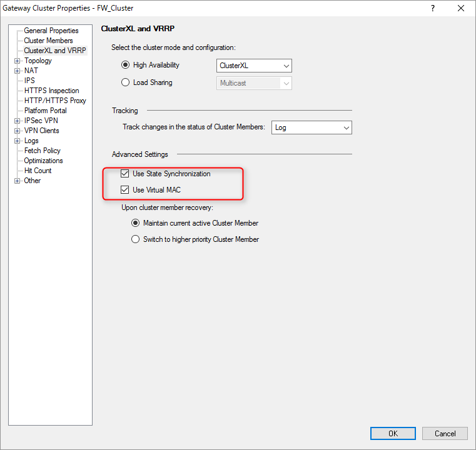This screenshot has width=476, height=450.
Task: Click the Cancel button
Action: pos(445,433)
